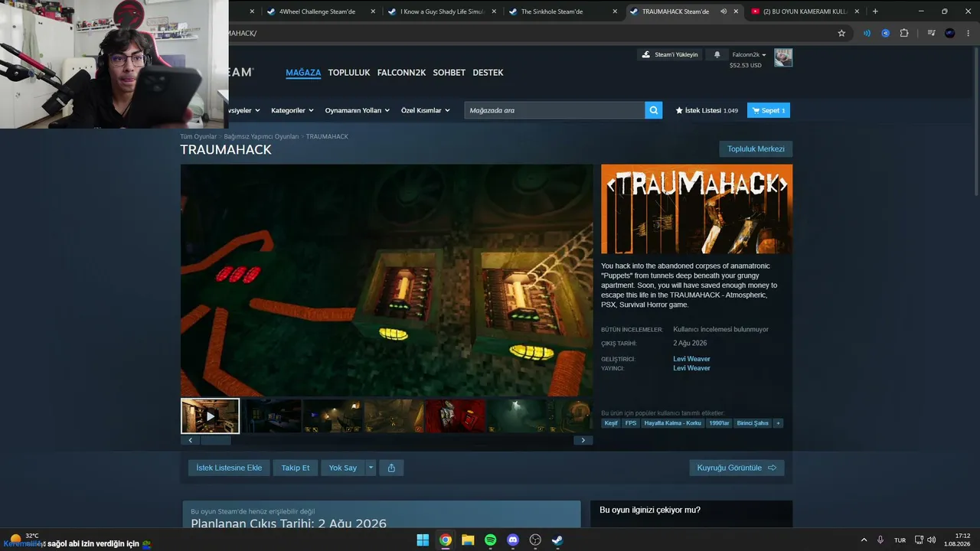Open the Sepet cart

tap(769, 110)
